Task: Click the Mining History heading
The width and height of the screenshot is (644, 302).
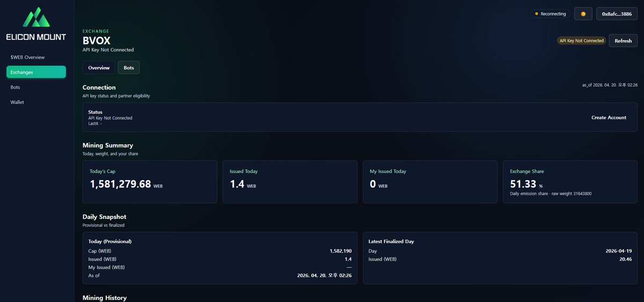Action: [x=105, y=298]
